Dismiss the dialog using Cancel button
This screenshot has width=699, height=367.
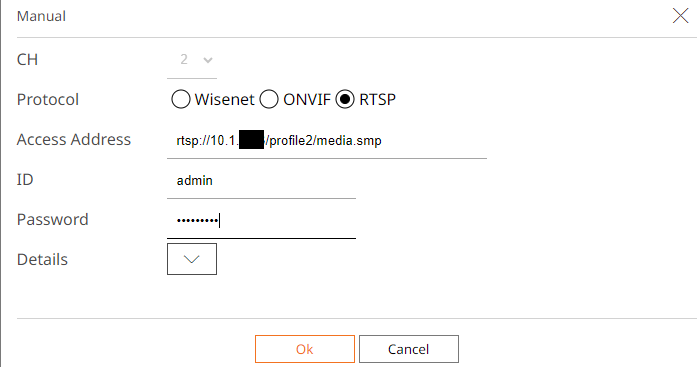(x=409, y=349)
